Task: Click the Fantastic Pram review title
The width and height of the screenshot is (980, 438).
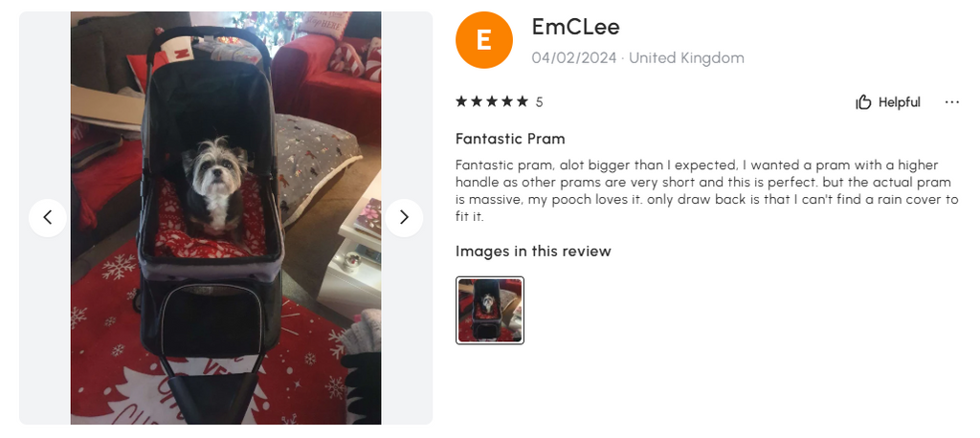Action: click(x=510, y=138)
